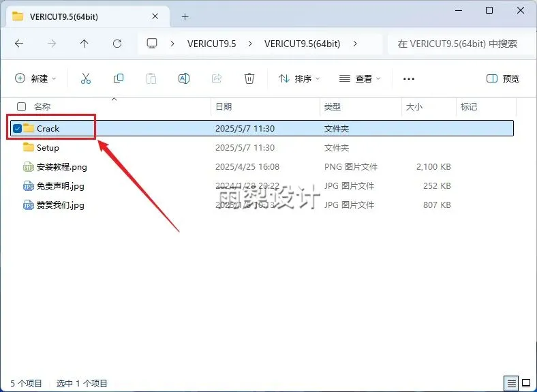Click the Cut scissors icon
The height and width of the screenshot is (392, 537).
pos(86,78)
